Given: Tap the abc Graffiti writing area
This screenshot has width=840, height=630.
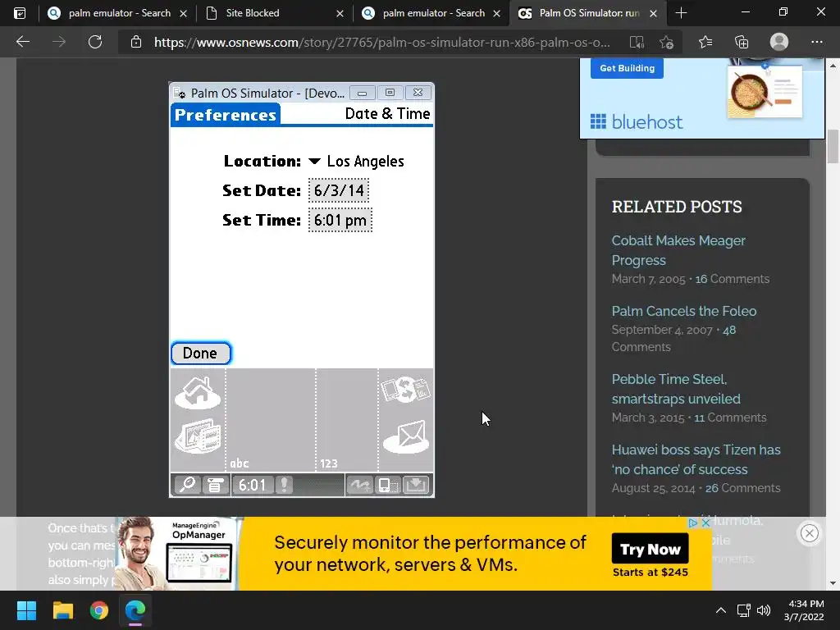Looking at the screenshot, I should (x=271, y=419).
